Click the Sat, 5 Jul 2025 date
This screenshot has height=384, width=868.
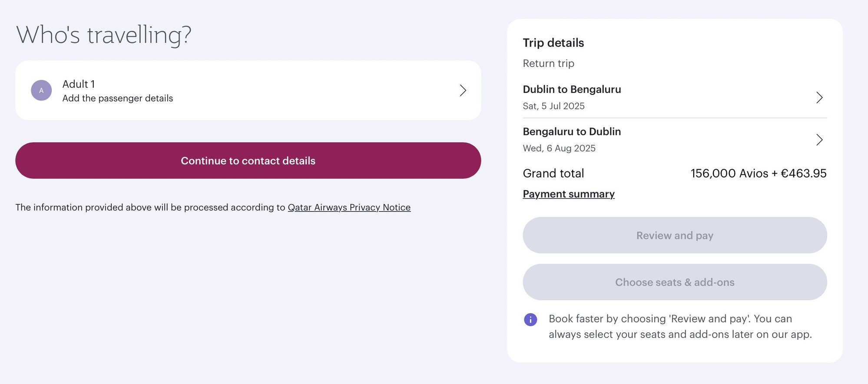[x=553, y=106]
